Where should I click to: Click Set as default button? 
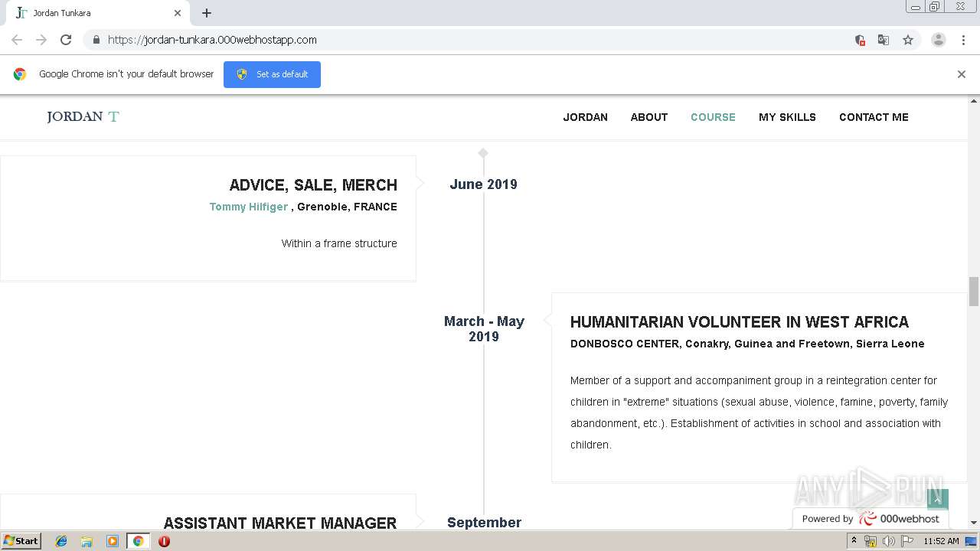pyautogui.click(x=272, y=74)
